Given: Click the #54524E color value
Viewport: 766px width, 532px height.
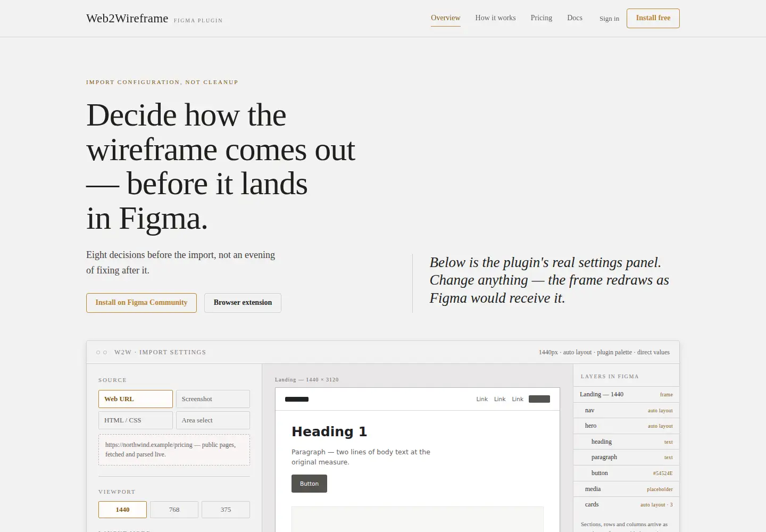Looking at the screenshot, I should (x=663, y=473).
